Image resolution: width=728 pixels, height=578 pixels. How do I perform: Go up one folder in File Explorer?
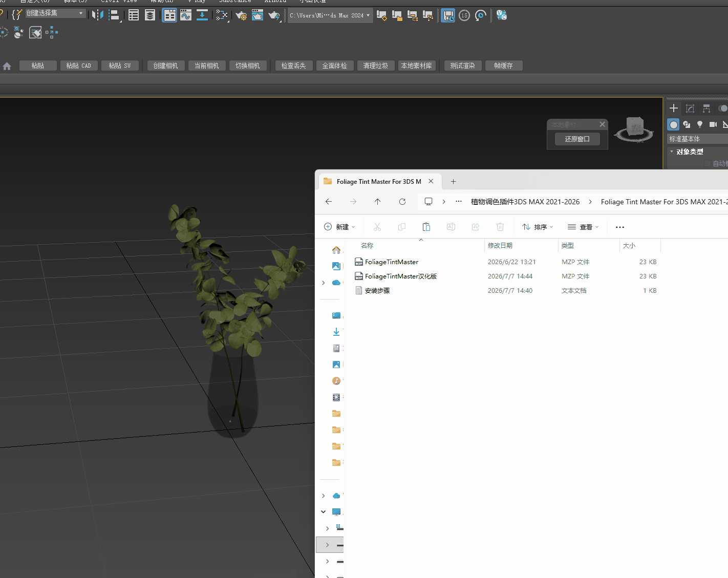[x=378, y=202]
